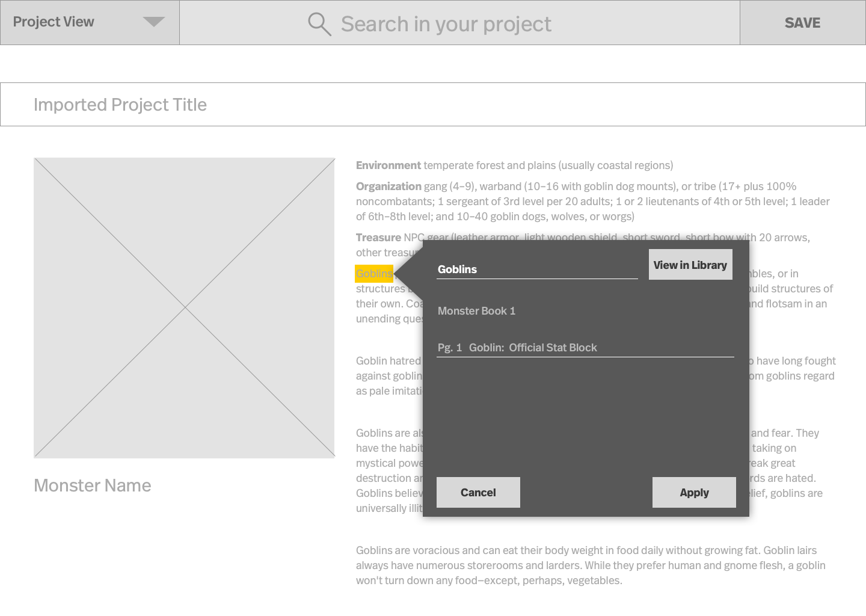Click the SAVE button
The width and height of the screenshot is (866, 616).
(802, 22)
